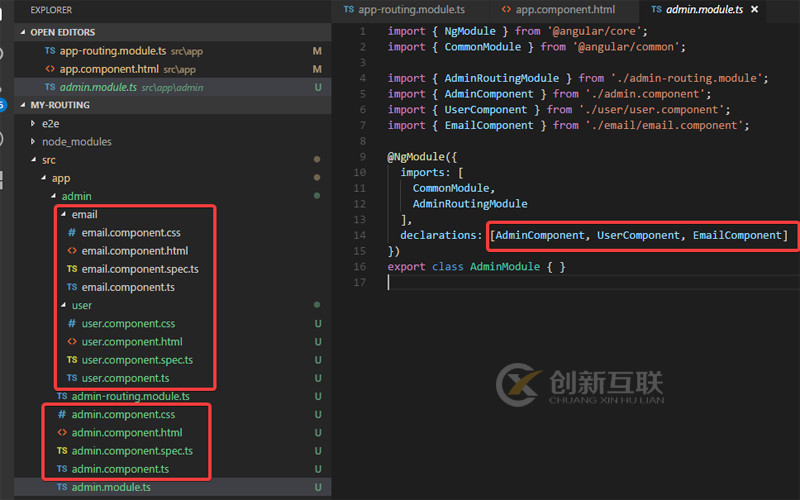Click the CSS hash icon of email.component.css

coord(72,233)
